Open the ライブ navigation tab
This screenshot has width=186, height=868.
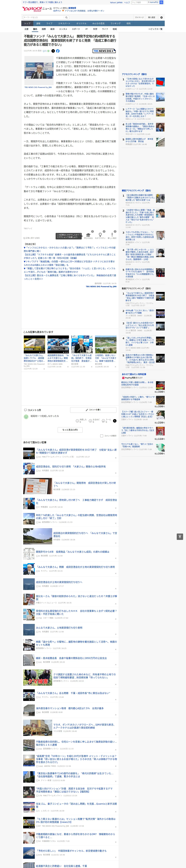49,24
